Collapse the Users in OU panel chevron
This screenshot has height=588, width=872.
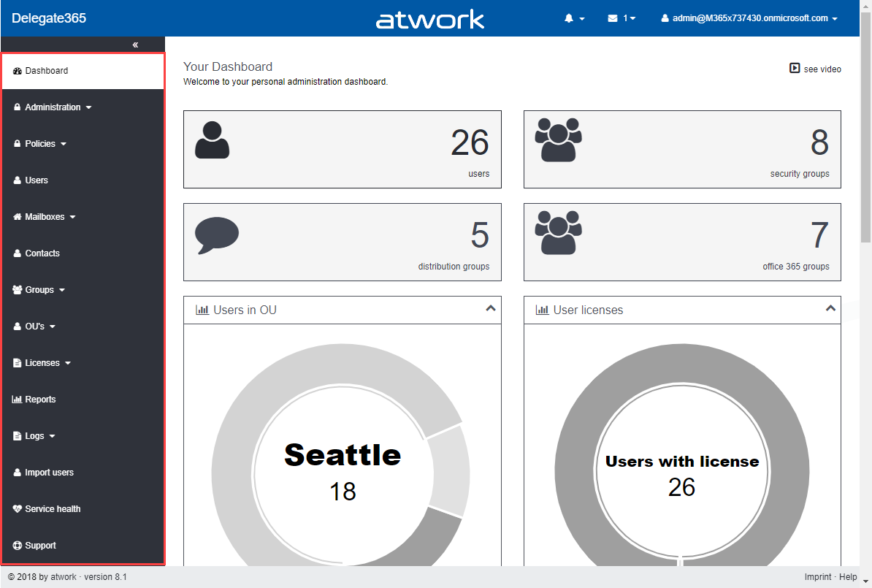491,308
